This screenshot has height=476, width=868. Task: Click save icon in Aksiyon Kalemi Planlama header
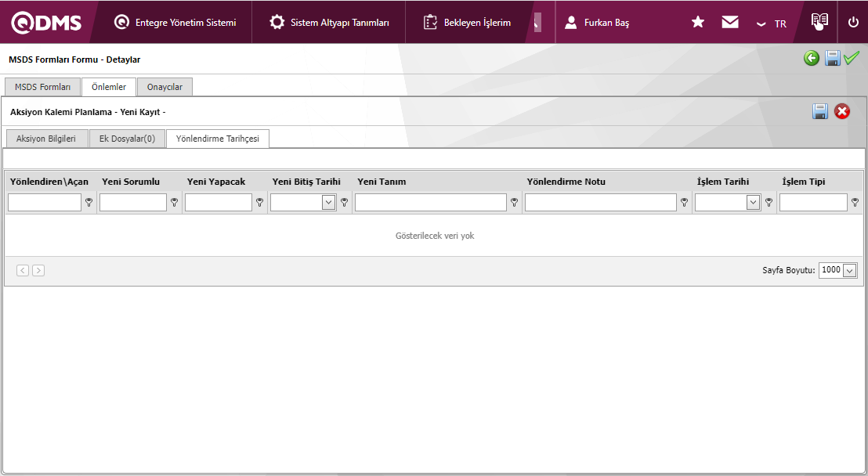click(x=820, y=112)
